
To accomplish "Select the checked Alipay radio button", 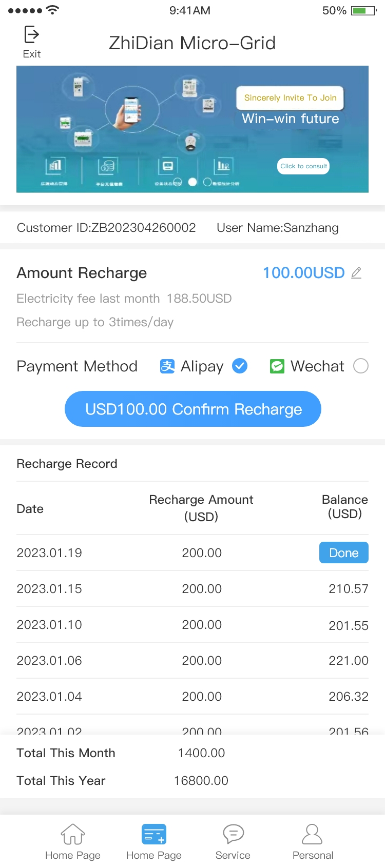I will (240, 366).
